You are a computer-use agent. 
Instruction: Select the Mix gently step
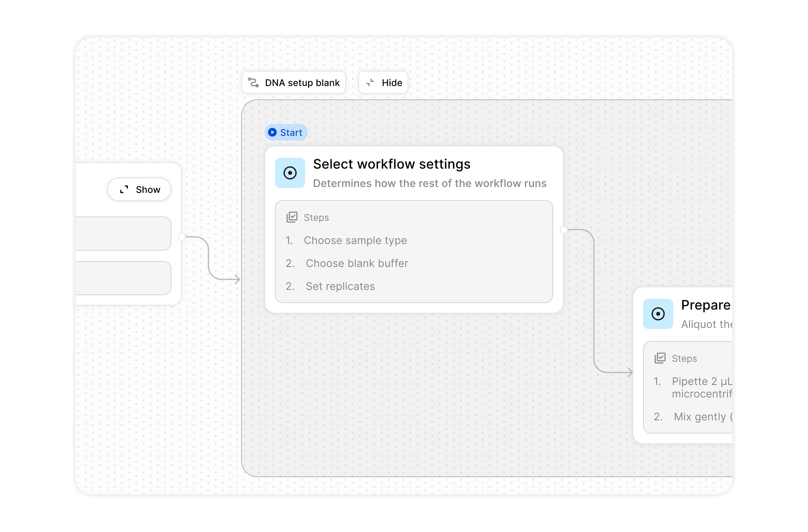(699, 417)
